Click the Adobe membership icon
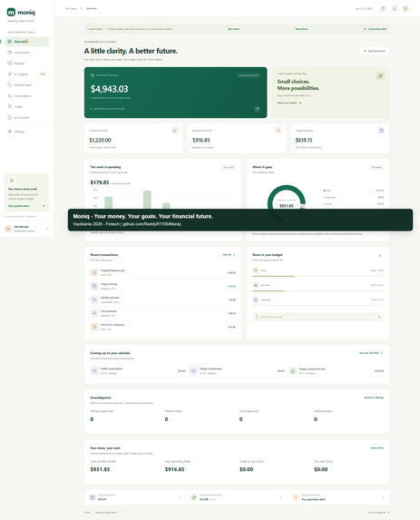 tap(193, 371)
